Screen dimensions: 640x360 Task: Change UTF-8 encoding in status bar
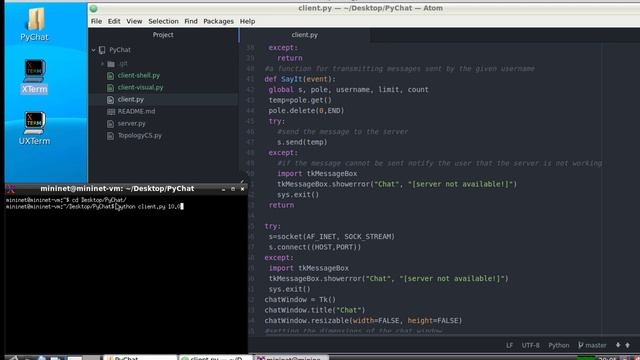click(x=530, y=345)
